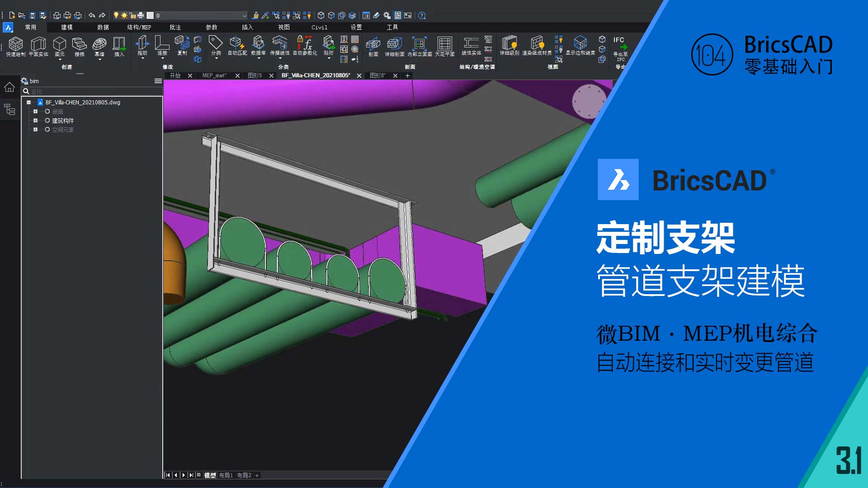Image resolution: width=868 pixels, height=488 pixels.
Task: Click the 幕墙 curtain wall icon
Action: tap(99, 44)
